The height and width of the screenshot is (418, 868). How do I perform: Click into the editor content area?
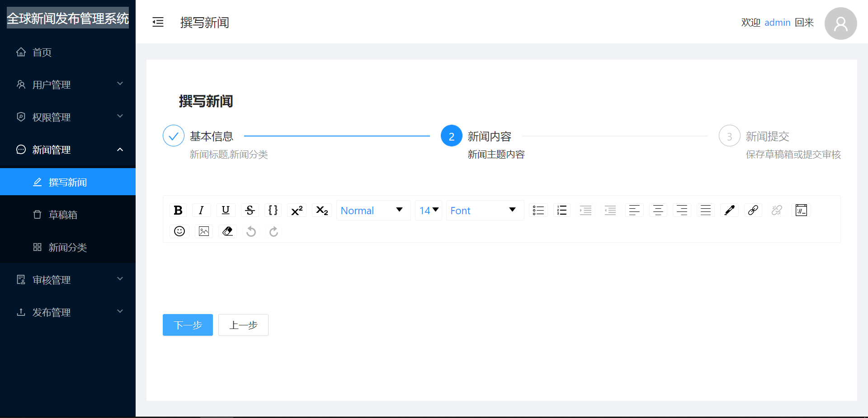click(502, 273)
